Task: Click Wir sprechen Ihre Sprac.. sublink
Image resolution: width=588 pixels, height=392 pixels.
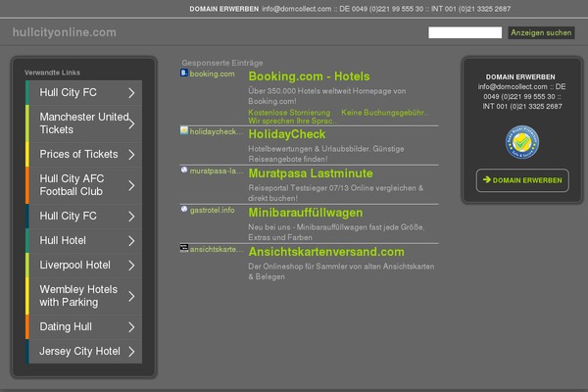Action: tap(292, 121)
